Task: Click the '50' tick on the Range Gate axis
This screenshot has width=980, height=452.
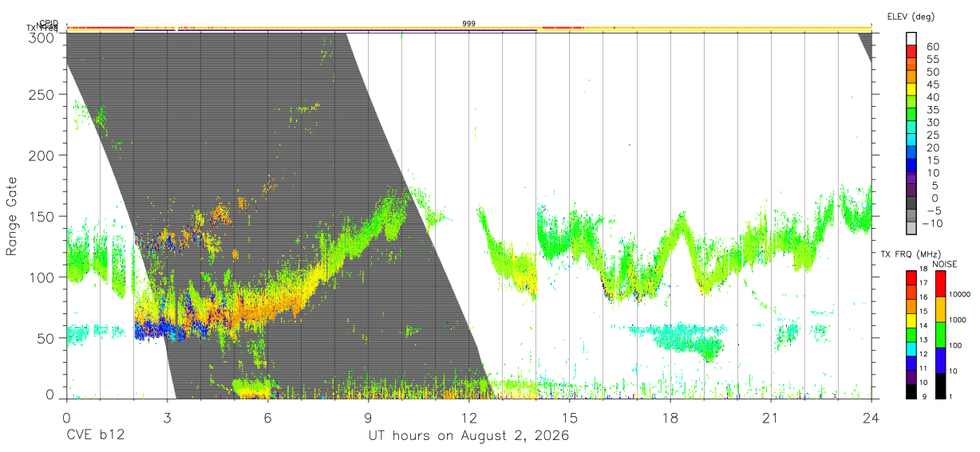Action: click(45, 337)
